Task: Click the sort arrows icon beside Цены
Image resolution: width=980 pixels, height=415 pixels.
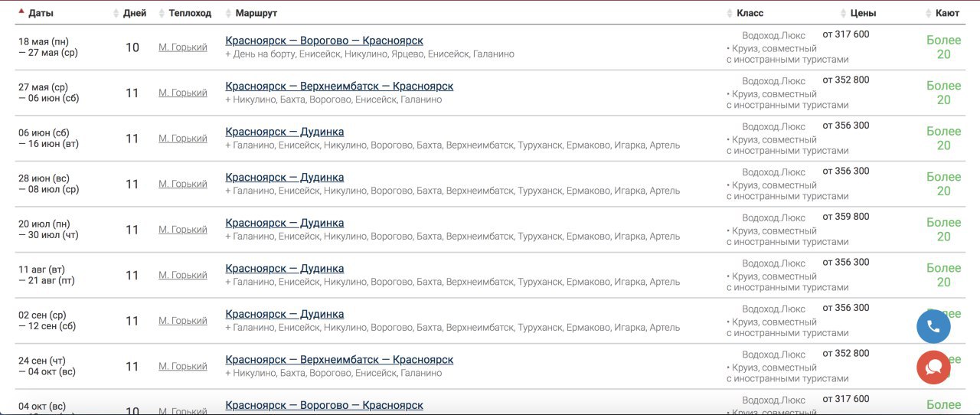Action: (843, 13)
